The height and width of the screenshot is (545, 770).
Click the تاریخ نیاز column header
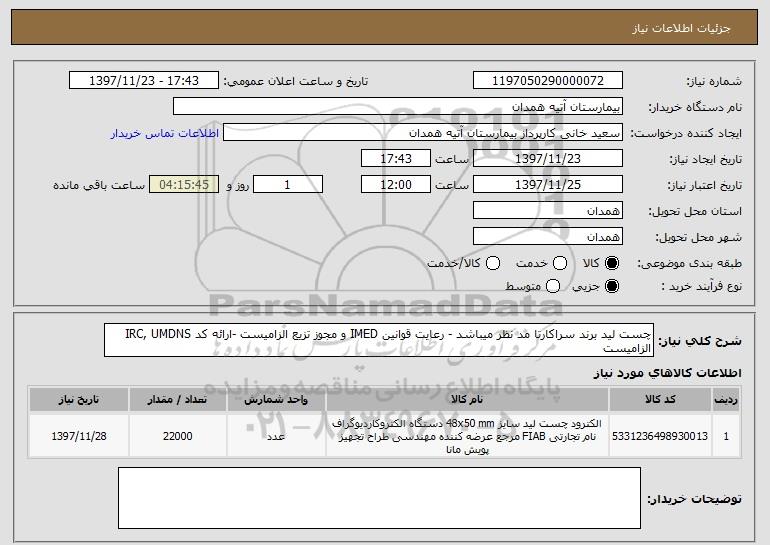click(x=79, y=400)
